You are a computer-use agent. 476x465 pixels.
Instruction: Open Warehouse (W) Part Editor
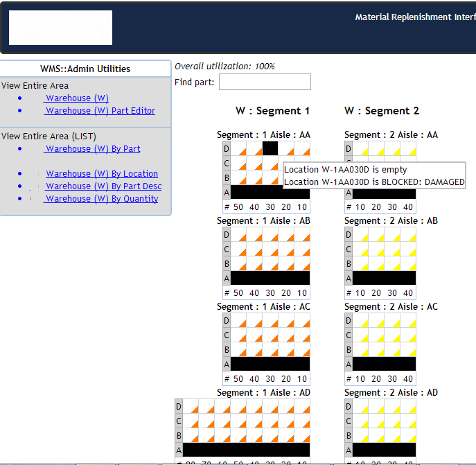coord(100,111)
